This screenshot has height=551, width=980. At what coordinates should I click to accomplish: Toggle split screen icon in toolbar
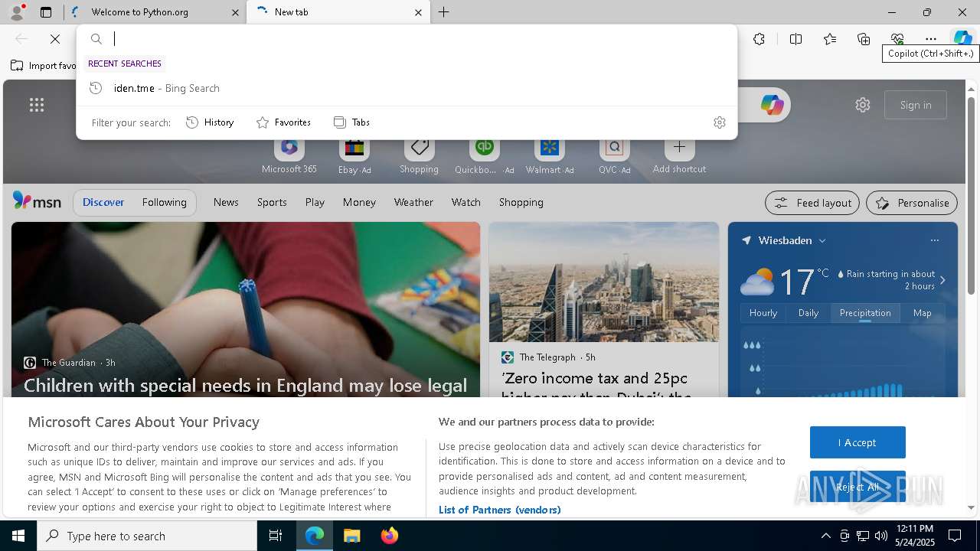(x=795, y=39)
